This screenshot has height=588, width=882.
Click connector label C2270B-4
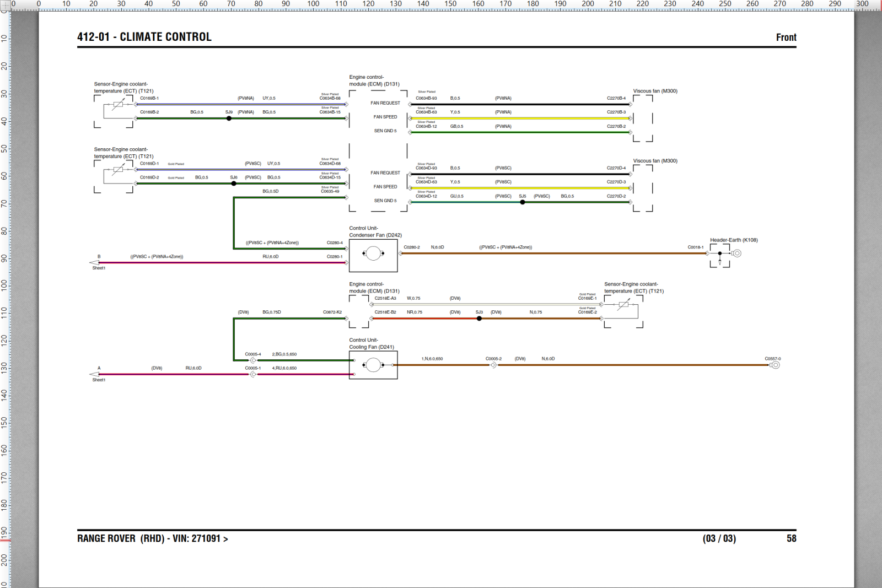pos(616,98)
